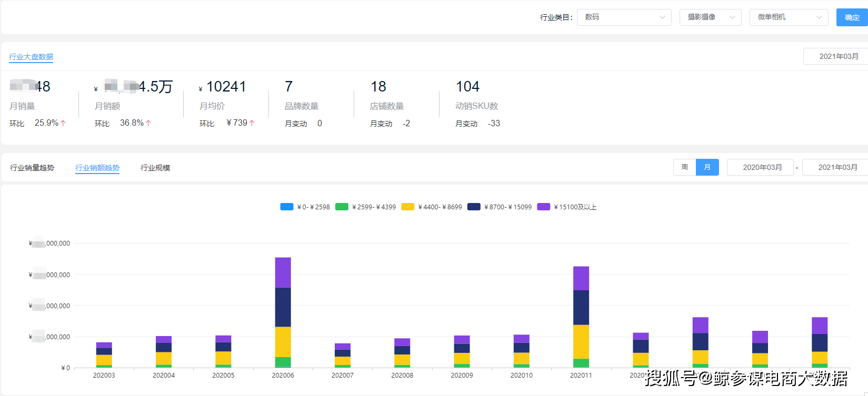Select the 月 granularity option

[707, 167]
